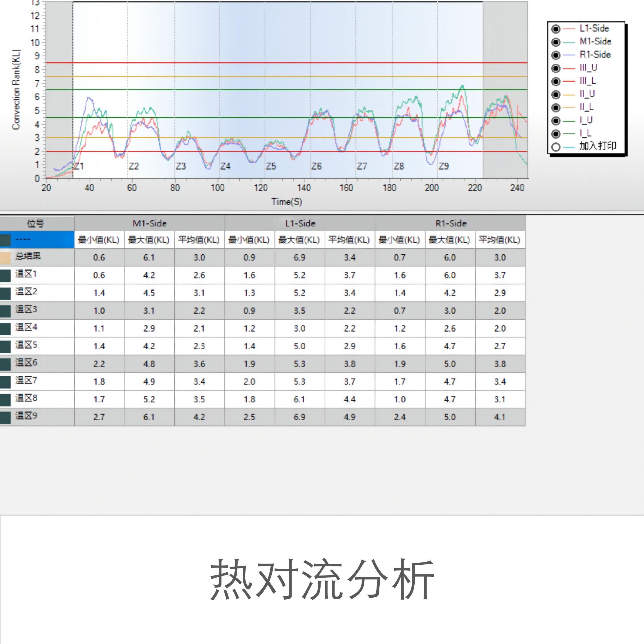The image size is (644, 644).
Task: Toggle the R1-Side curve radio button
Action: point(556,55)
